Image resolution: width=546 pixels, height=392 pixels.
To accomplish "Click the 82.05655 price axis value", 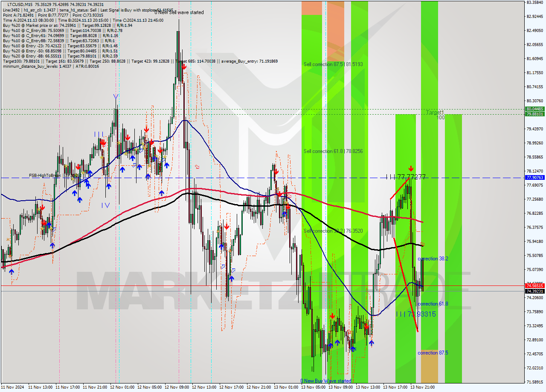I will coord(535,44).
